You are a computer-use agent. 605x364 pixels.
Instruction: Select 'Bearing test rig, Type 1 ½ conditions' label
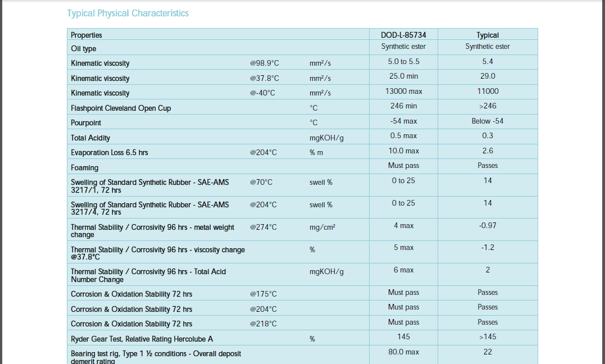click(x=156, y=357)
